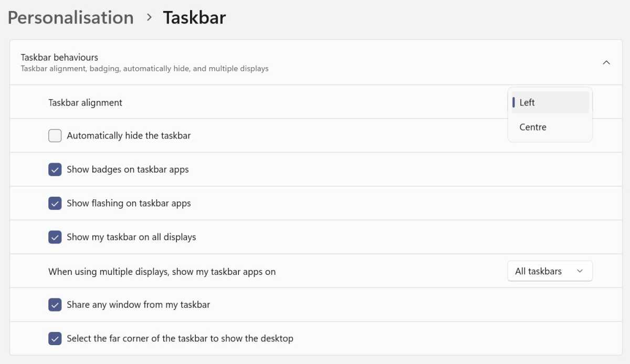Uncheck Show flashing on taskbar apps
Image resolution: width=630 pixels, height=364 pixels.
tap(55, 203)
